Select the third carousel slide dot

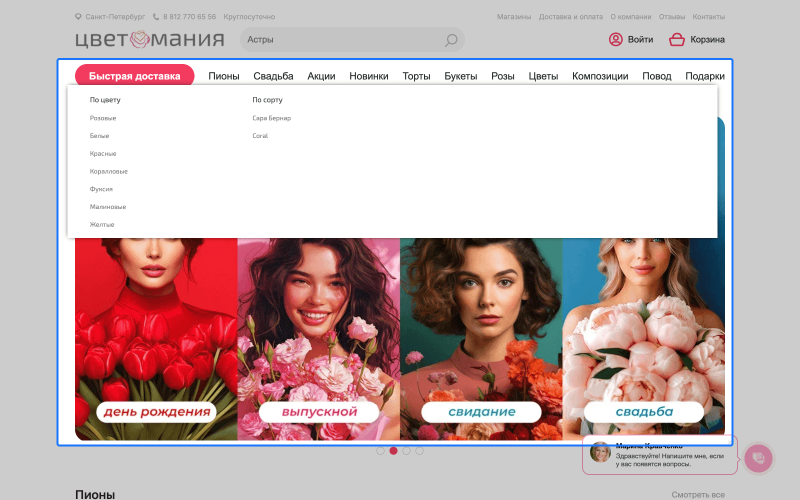[406, 451]
